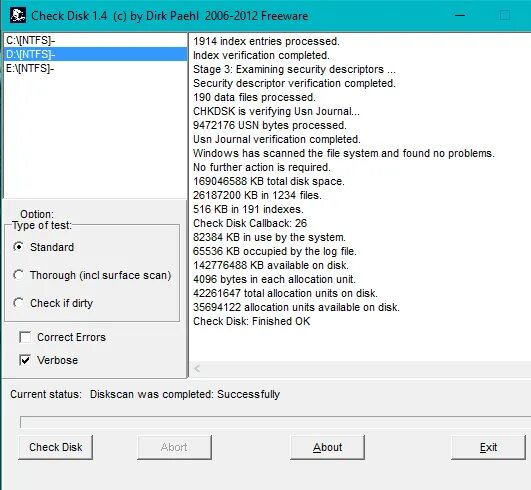Click 'CHKDSK is verifying Usn Journal...' line
The image size is (531, 490).
click(x=276, y=111)
